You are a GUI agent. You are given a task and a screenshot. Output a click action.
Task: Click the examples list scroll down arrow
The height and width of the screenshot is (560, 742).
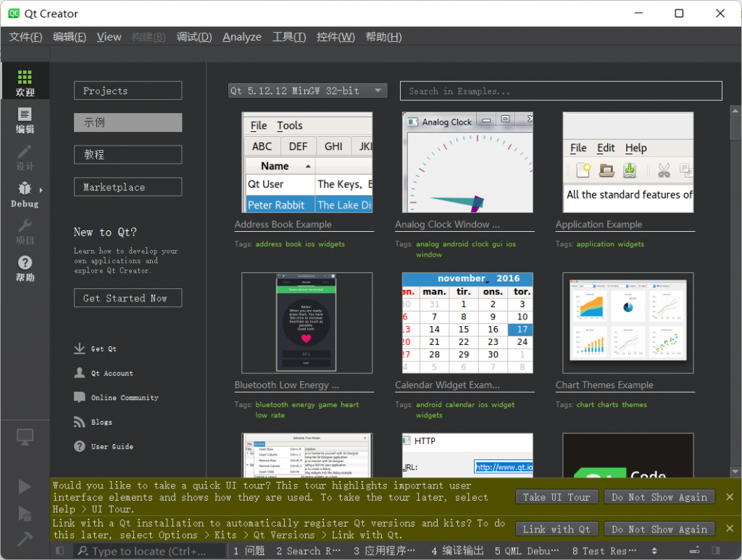(735, 472)
